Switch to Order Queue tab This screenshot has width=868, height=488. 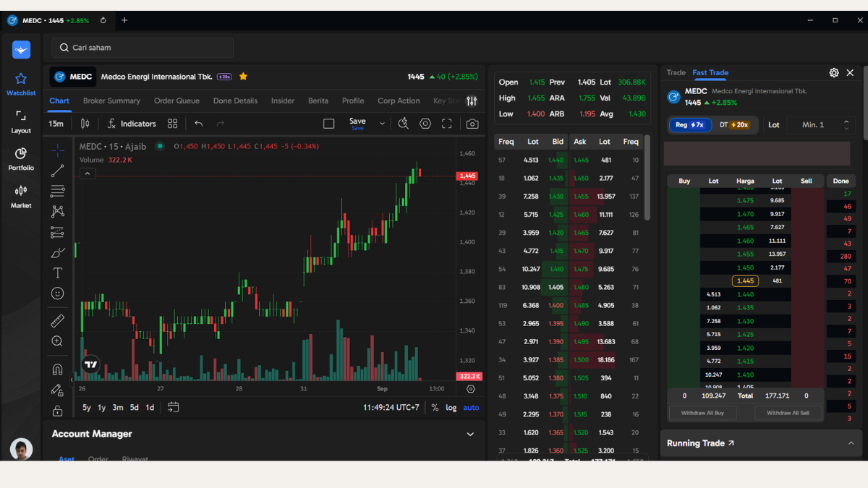[x=176, y=101]
